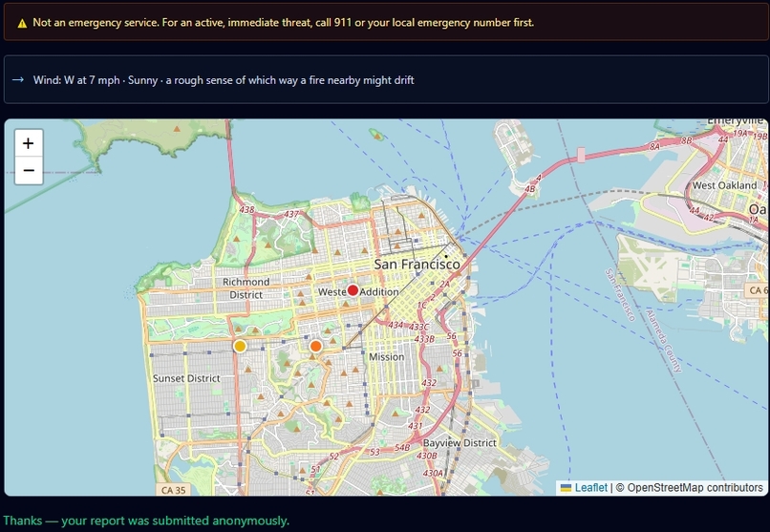770x532 pixels.
Task: Click the 'Mission' neighborhood label
Action: click(x=387, y=357)
